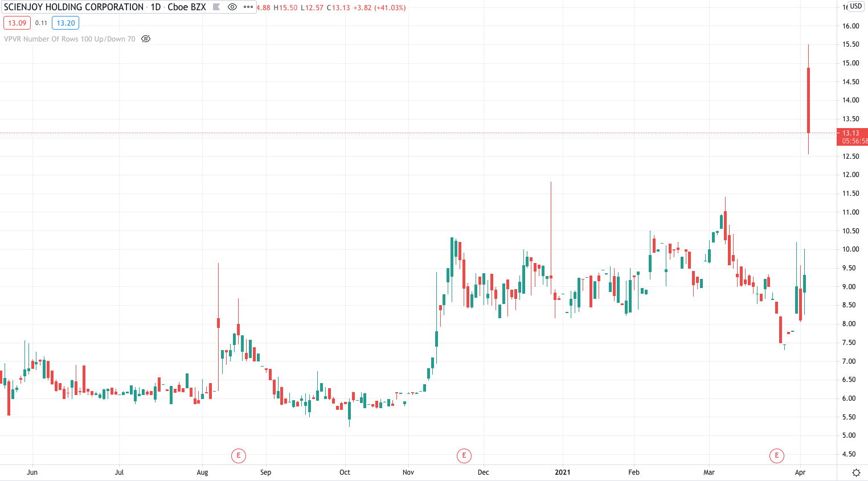The image size is (868, 481).
Task: Open more options via the legend ellipsis icon
Action: (x=247, y=7)
